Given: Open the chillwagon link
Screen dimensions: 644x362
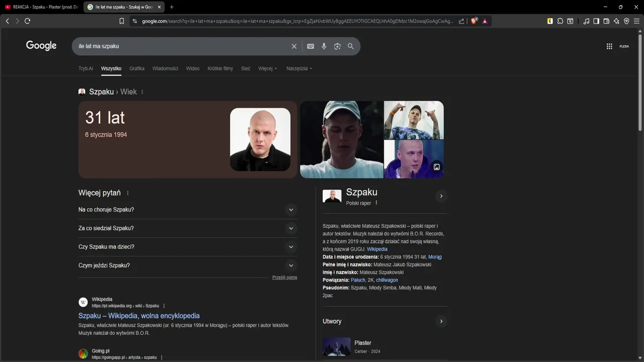Looking at the screenshot, I should point(387,280).
